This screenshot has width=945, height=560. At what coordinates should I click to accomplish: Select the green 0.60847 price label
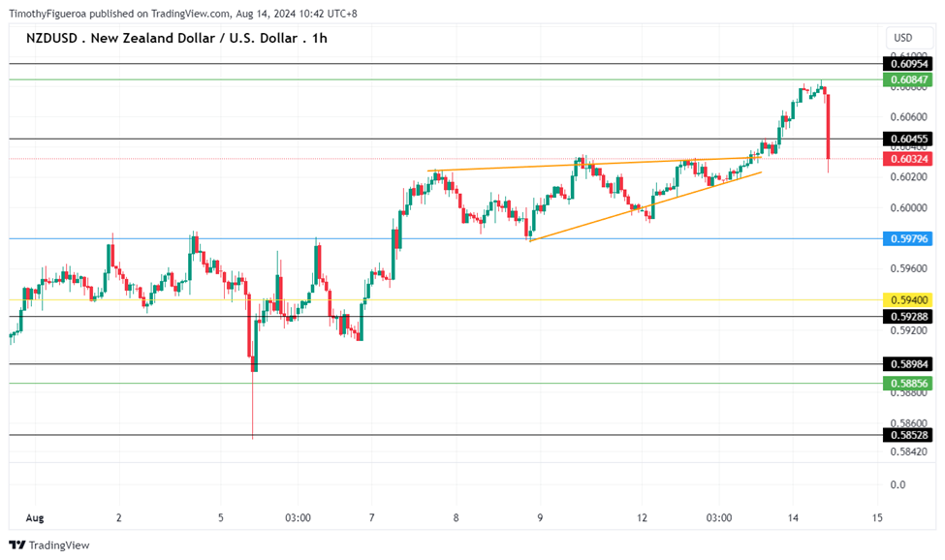coord(907,80)
